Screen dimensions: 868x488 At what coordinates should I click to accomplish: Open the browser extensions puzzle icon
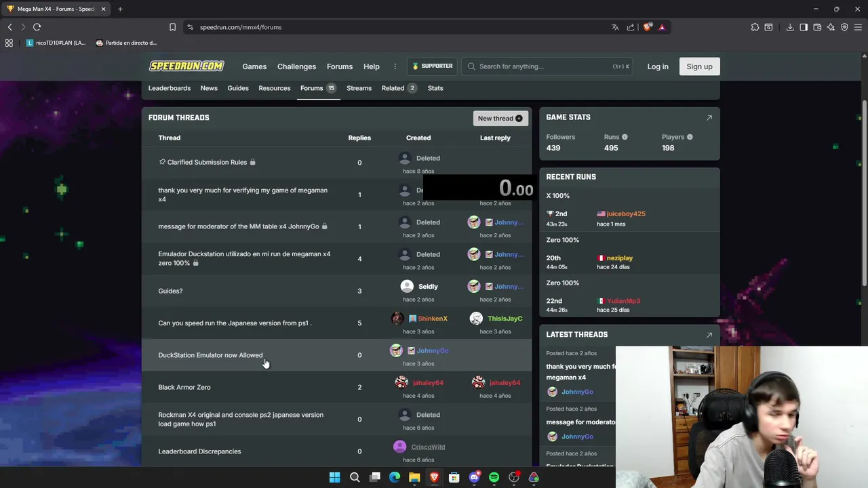click(x=755, y=27)
